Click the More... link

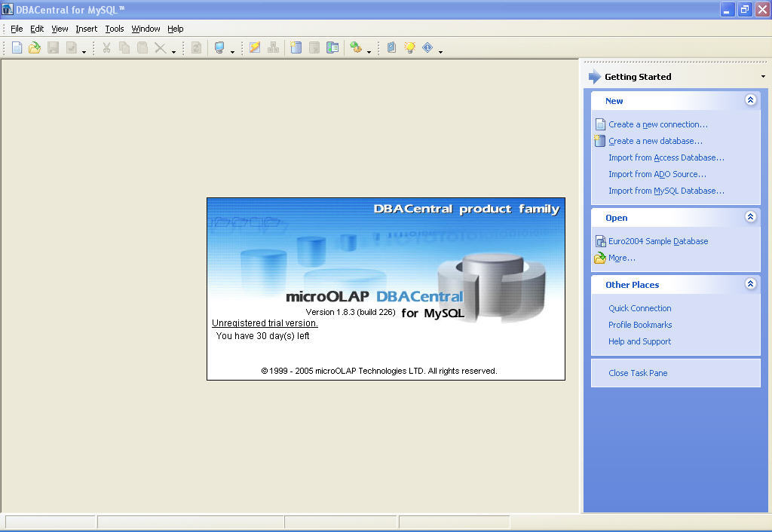[622, 258]
